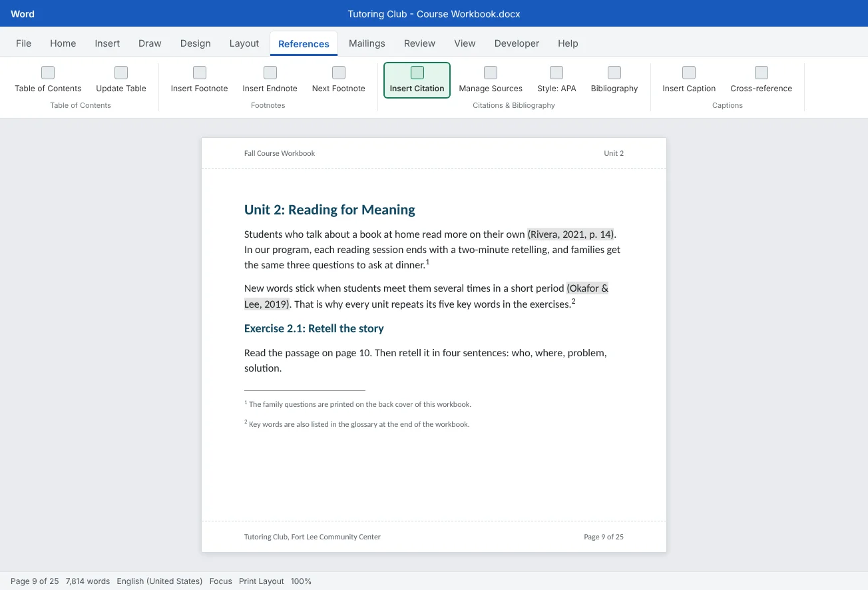This screenshot has width=868, height=590.
Task: Click 'English (United States)' language indicator
Action: [x=160, y=581]
